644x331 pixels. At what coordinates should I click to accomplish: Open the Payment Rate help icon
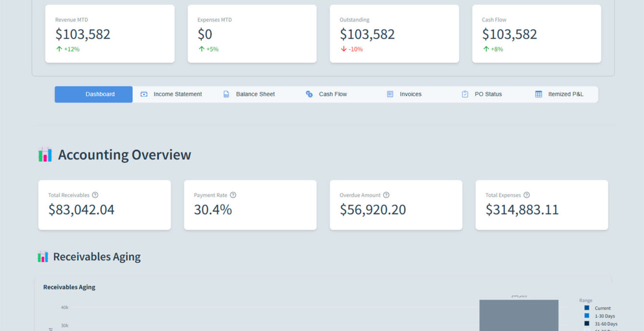click(x=233, y=195)
